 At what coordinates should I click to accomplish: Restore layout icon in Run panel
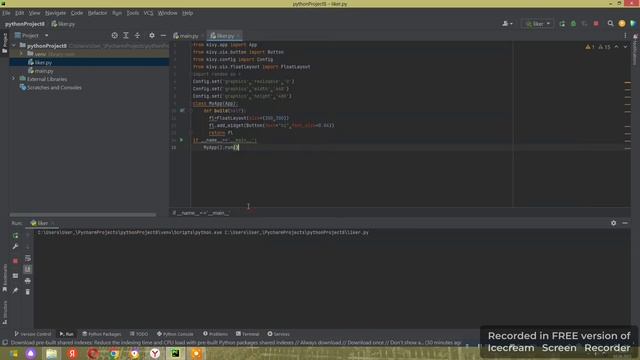pos(15,276)
